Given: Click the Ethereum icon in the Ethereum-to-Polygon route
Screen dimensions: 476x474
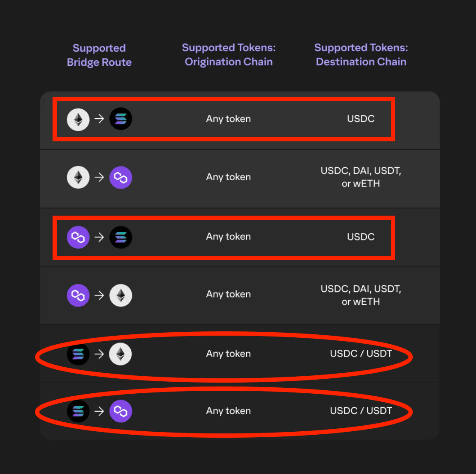Looking at the screenshot, I should pyautogui.click(x=78, y=178).
